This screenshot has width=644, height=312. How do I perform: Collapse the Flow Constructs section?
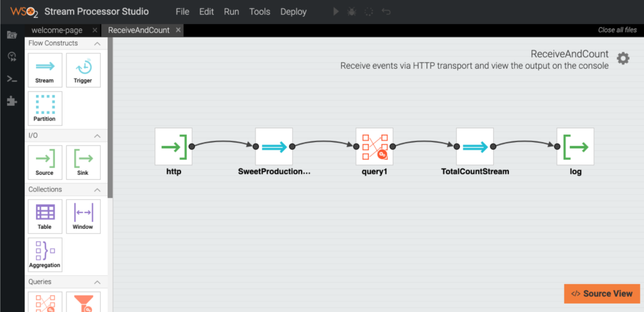[x=97, y=44]
